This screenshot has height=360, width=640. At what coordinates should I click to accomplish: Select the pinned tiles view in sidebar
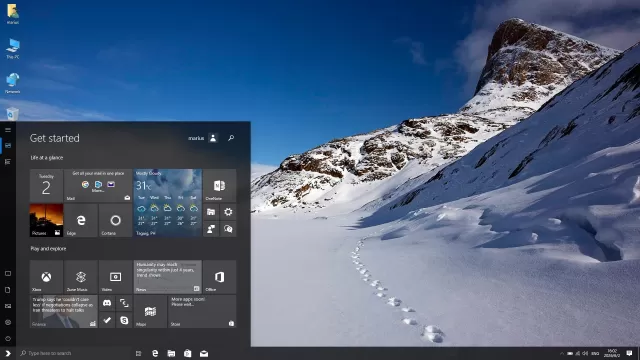pos(8,146)
